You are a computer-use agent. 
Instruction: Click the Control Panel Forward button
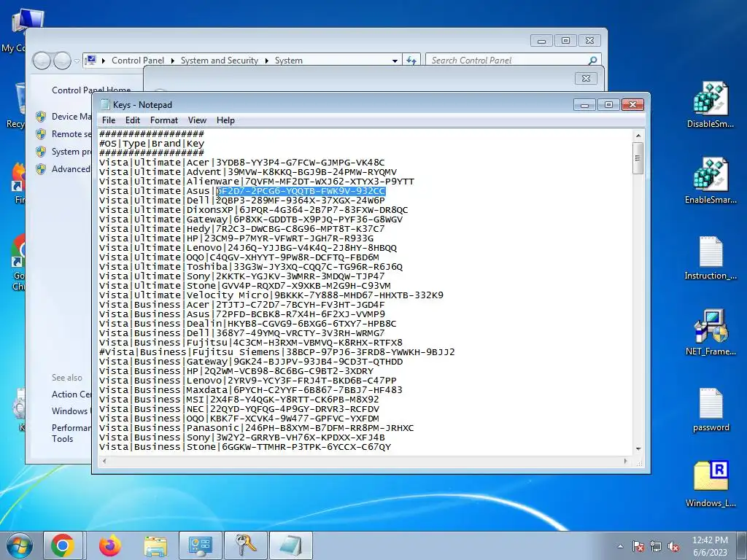pos(62,61)
